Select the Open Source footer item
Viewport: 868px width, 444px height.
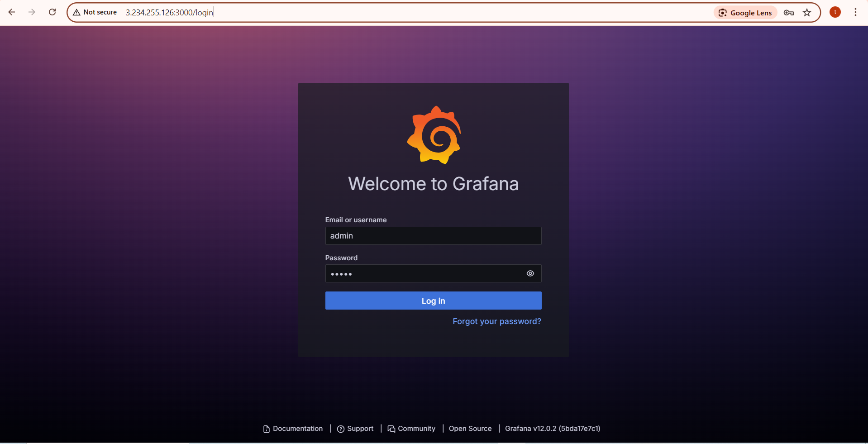point(470,429)
